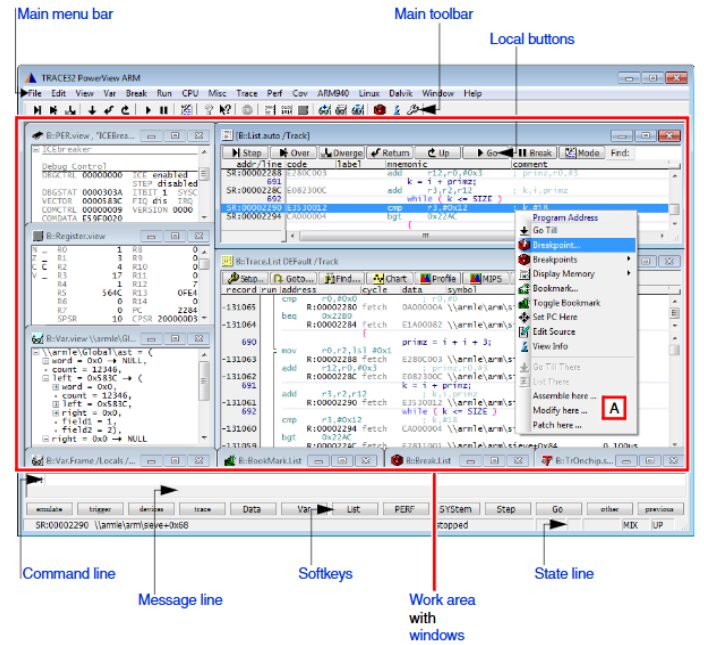Click the B::List.auto window title icon
The height and width of the screenshot is (645, 704).
pyautogui.click(x=228, y=135)
